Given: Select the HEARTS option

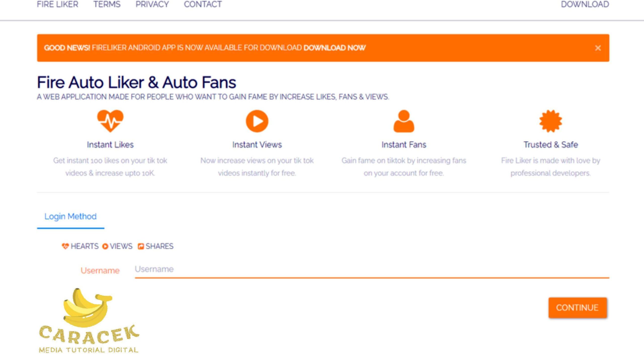Looking at the screenshot, I should (84, 246).
